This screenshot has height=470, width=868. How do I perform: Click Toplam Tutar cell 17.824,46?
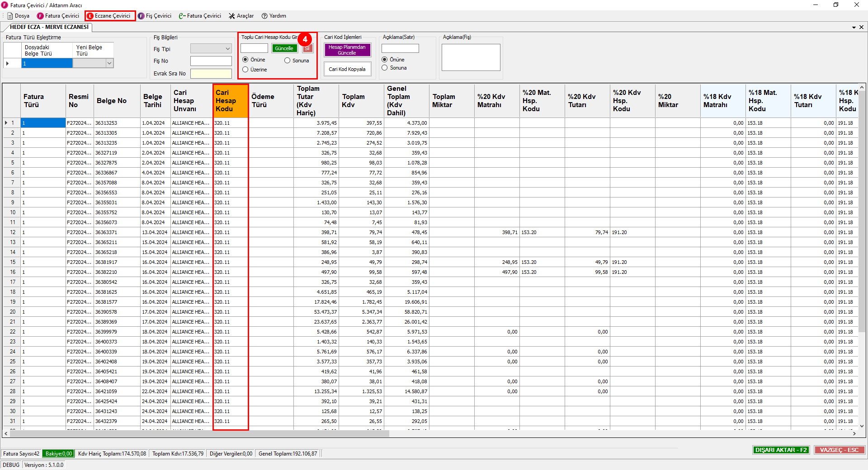point(316,302)
